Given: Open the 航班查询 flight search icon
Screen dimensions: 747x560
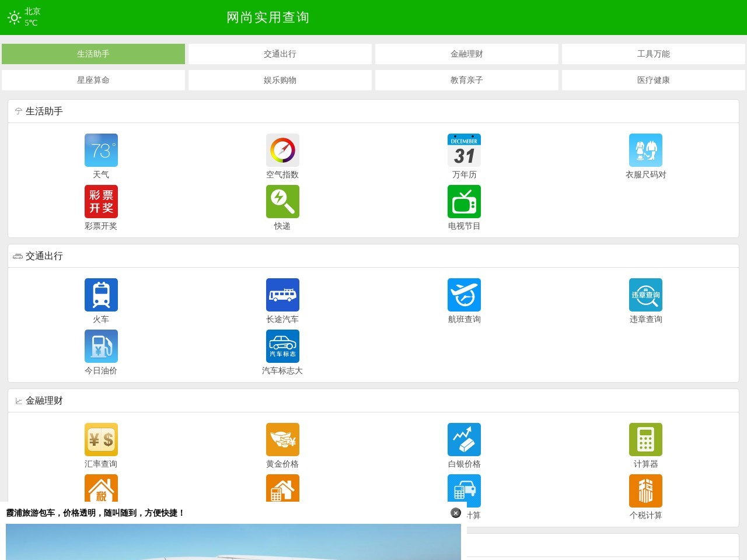Looking at the screenshot, I should point(464,295).
